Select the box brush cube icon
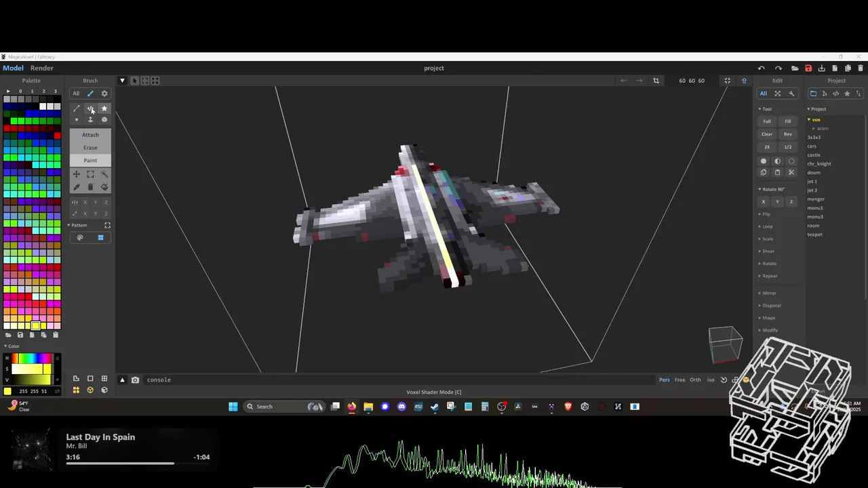This screenshot has width=868, height=488. pos(104,120)
